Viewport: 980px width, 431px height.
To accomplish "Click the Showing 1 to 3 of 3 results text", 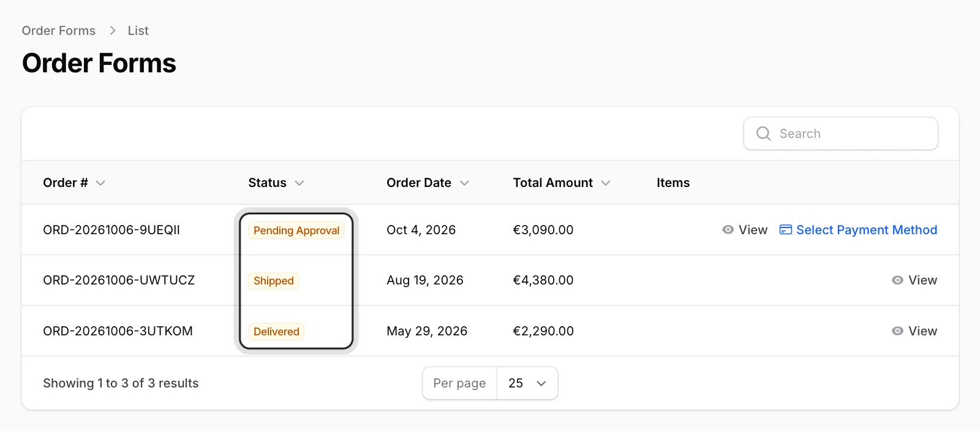I will [121, 383].
